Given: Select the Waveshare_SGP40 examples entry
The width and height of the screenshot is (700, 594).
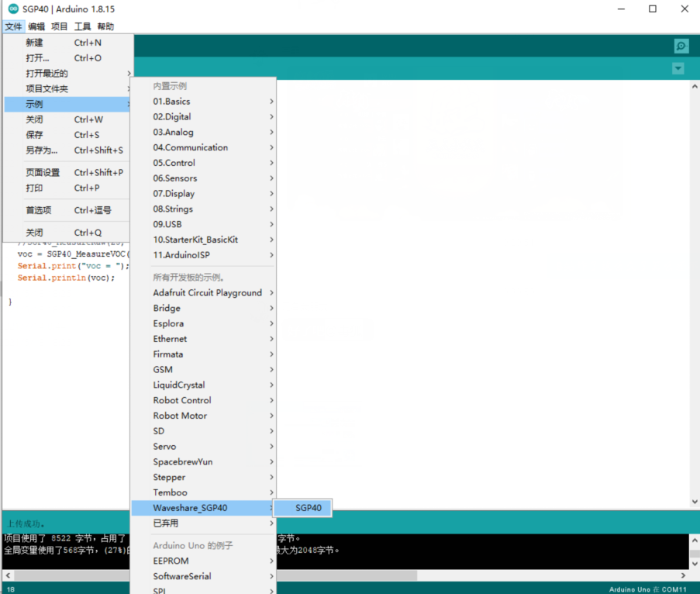Looking at the screenshot, I should tap(204, 508).
